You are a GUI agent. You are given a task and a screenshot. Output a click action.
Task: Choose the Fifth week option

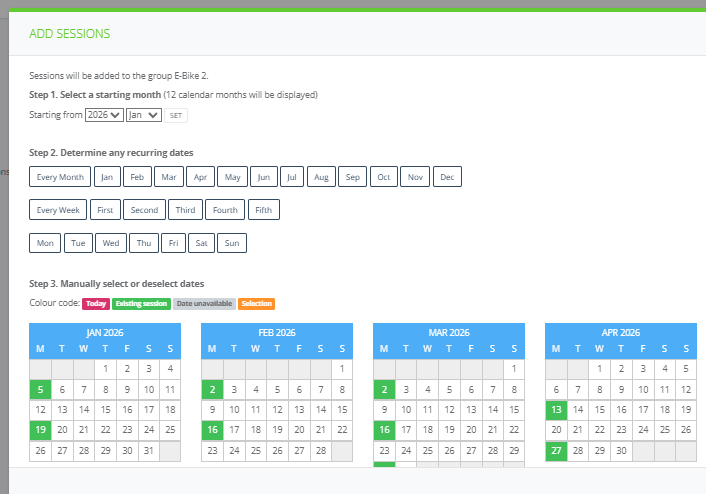[x=263, y=210]
